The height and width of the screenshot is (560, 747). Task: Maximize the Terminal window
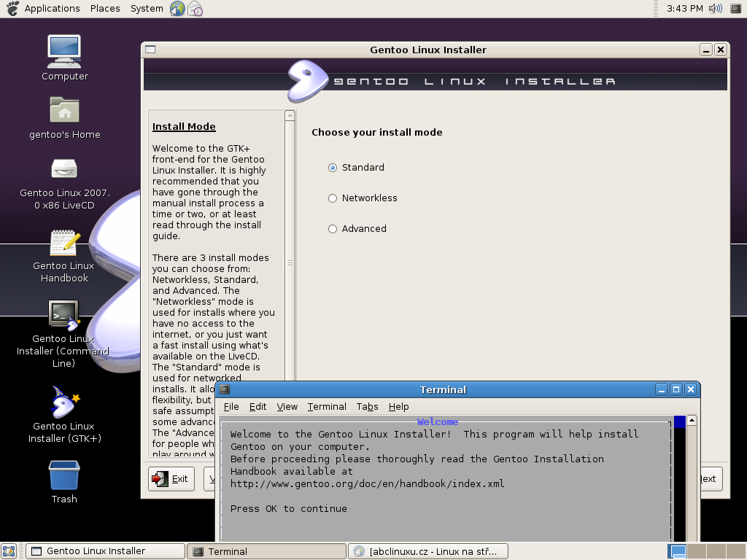click(676, 390)
